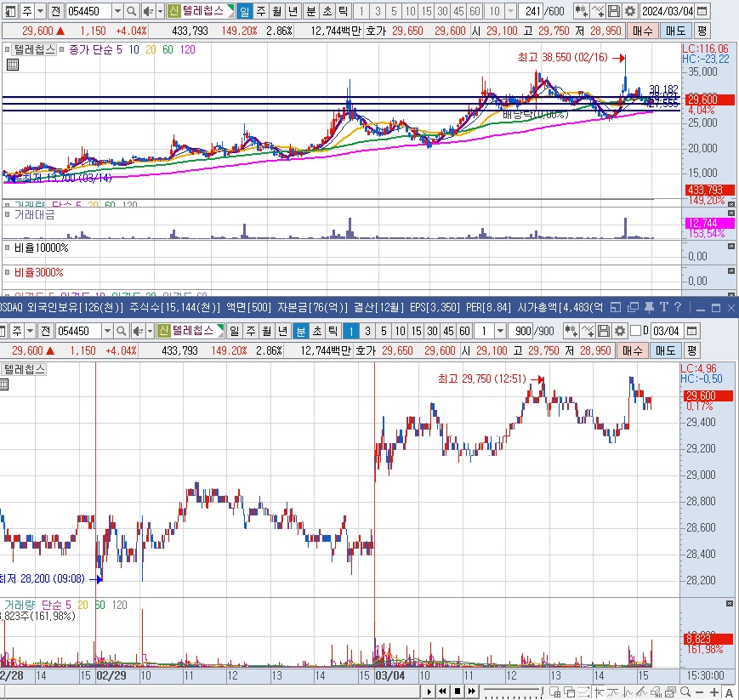This screenshot has height=700, width=739.
Task: Open the calendar icon next to 03/04 in the bottom chart
Action: [x=691, y=331]
